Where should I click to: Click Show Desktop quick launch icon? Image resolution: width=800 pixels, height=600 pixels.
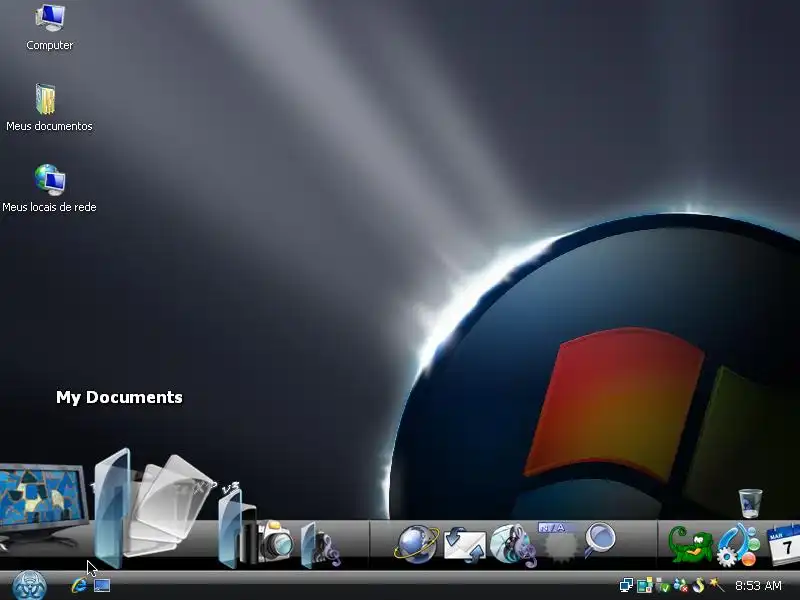(x=102, y=585)
